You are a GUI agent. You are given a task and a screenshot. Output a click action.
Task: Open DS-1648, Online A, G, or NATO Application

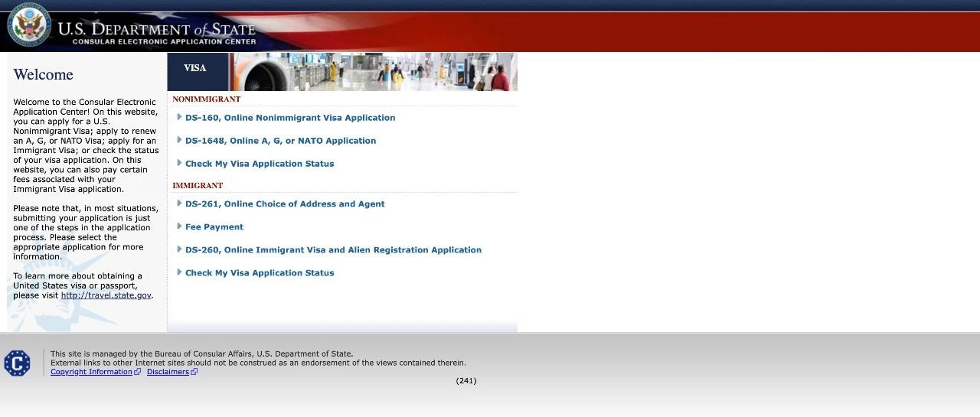(x=280, y=141)
